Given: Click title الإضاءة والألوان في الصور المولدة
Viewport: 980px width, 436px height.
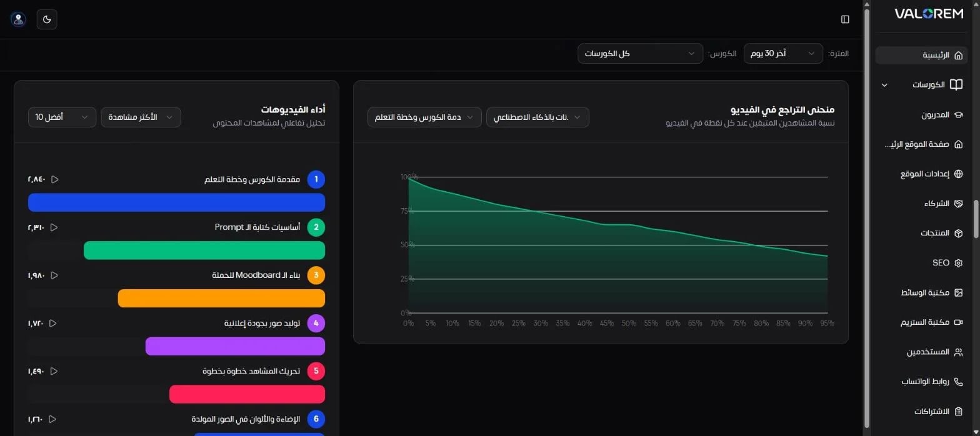Looking at the screenshot, I should click(246, 419).
